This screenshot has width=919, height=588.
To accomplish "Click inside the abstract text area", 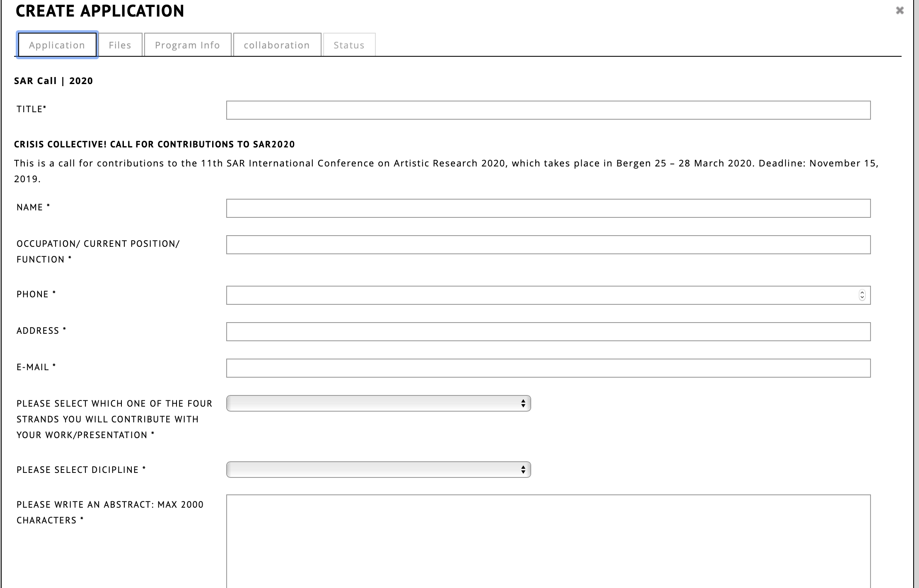I will (548, 540).
